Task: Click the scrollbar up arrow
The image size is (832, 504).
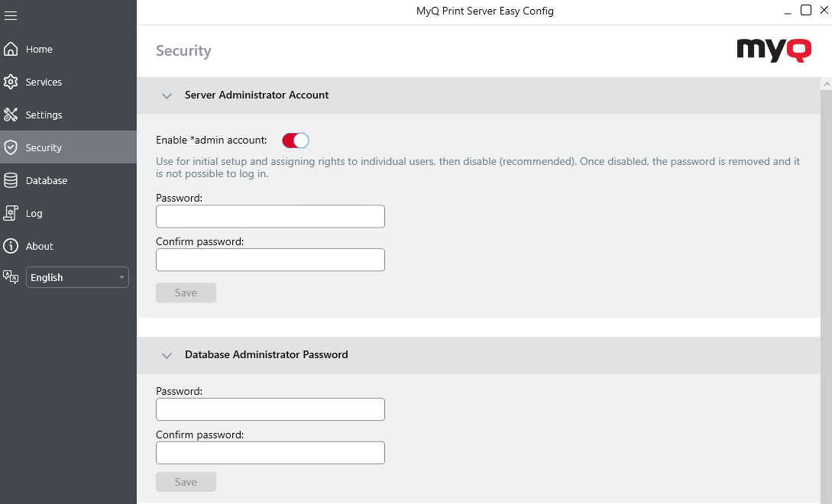Action: click(x=826, y=82)
